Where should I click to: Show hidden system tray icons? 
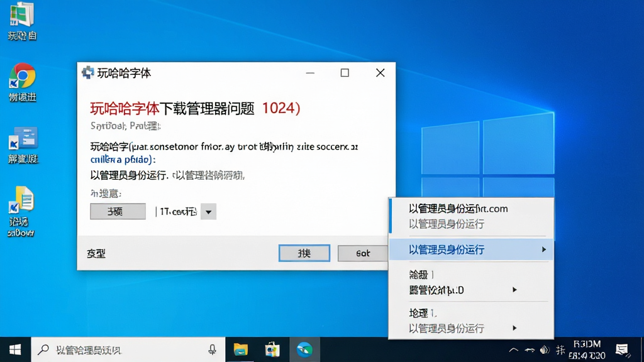coord(513,350)
